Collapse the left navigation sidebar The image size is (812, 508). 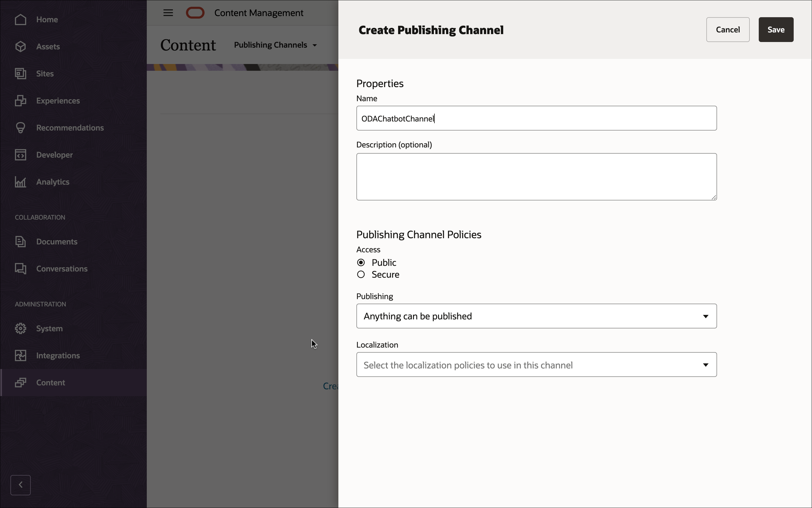(x=21, y=485)
